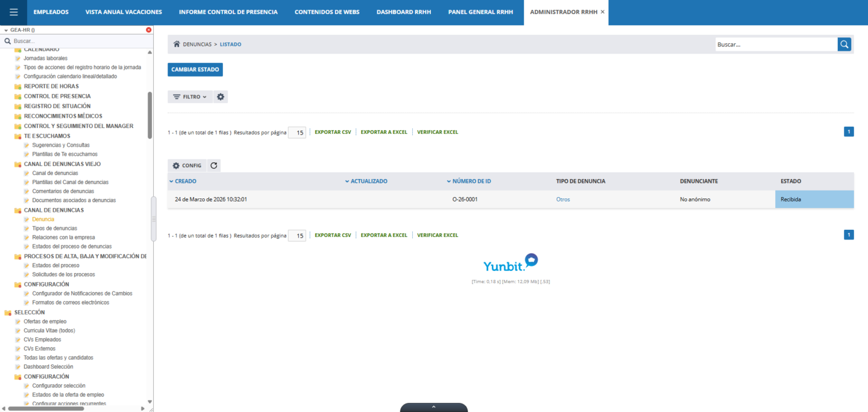
Task: Refresh the list with reload icon
Action: [x=214, y=165]
